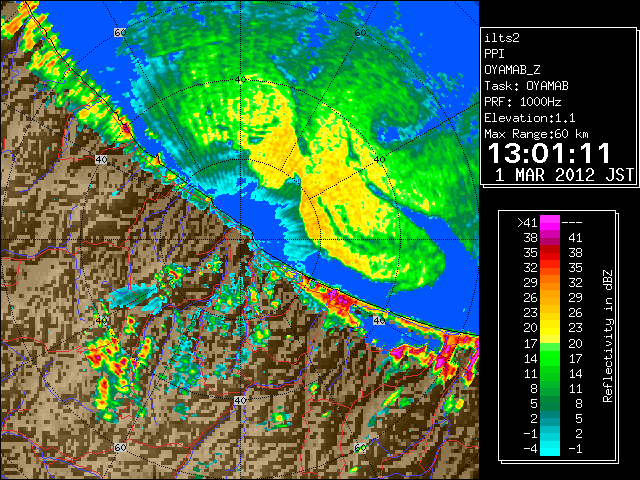Click the southeast "60" range ring label
This screenshot has width=640, height=480.
[x=360, y=448]
